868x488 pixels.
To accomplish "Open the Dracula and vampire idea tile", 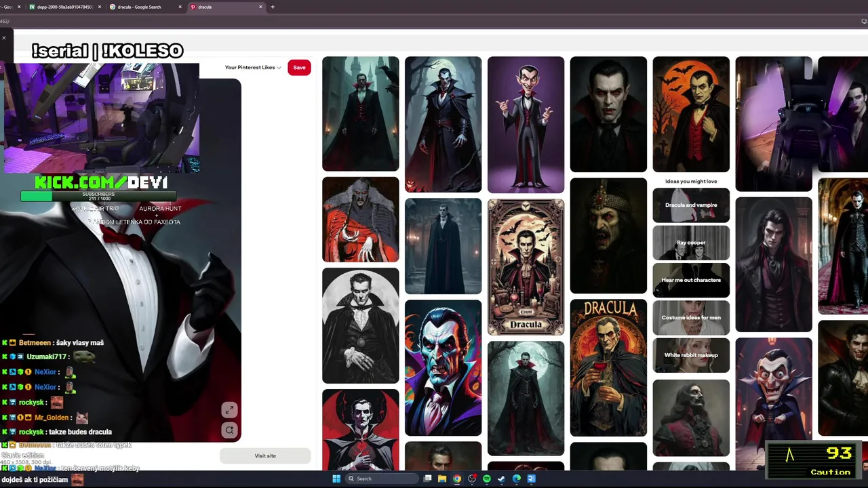I will click(691, 205).
